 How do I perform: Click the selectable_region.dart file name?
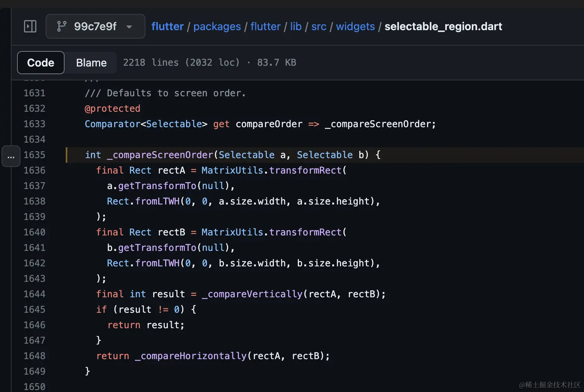tap(443, 26)
